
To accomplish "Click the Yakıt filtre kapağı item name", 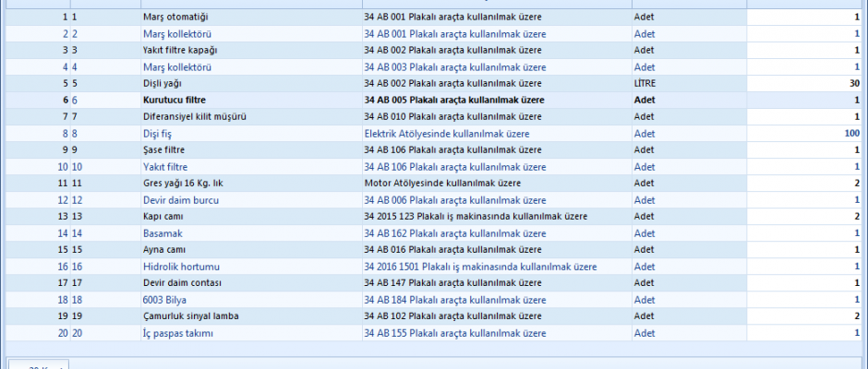I will (x=180, y=51).
